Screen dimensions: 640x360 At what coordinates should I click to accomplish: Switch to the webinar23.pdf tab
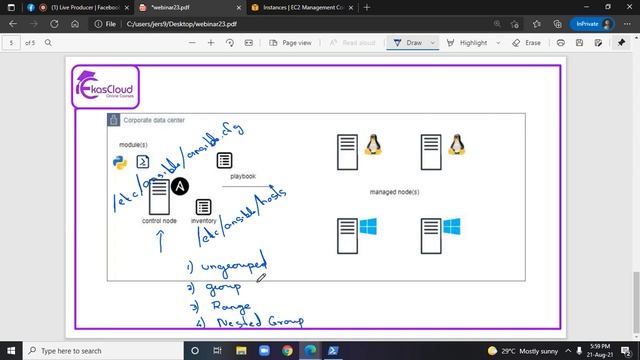tap(190, 7)
